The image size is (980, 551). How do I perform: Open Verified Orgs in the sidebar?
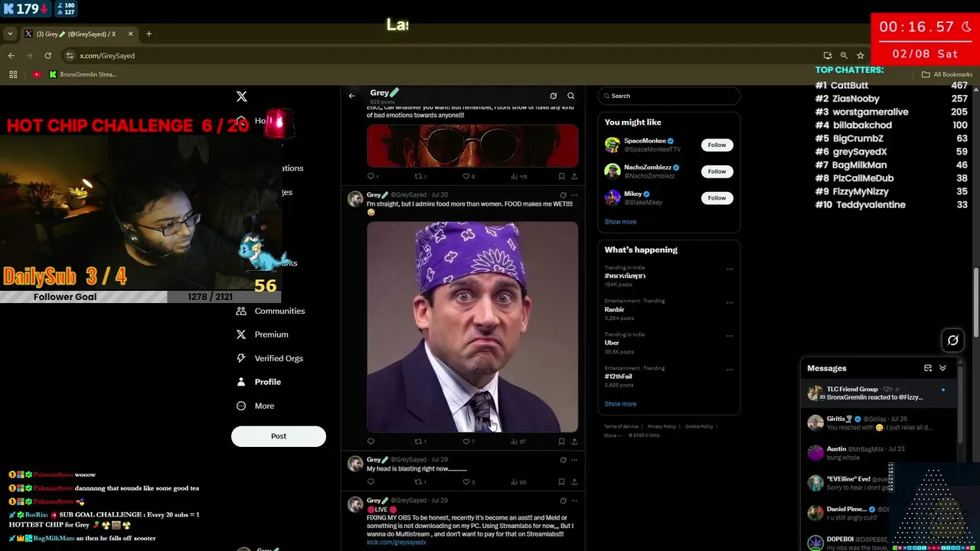[x=269, y=358]
